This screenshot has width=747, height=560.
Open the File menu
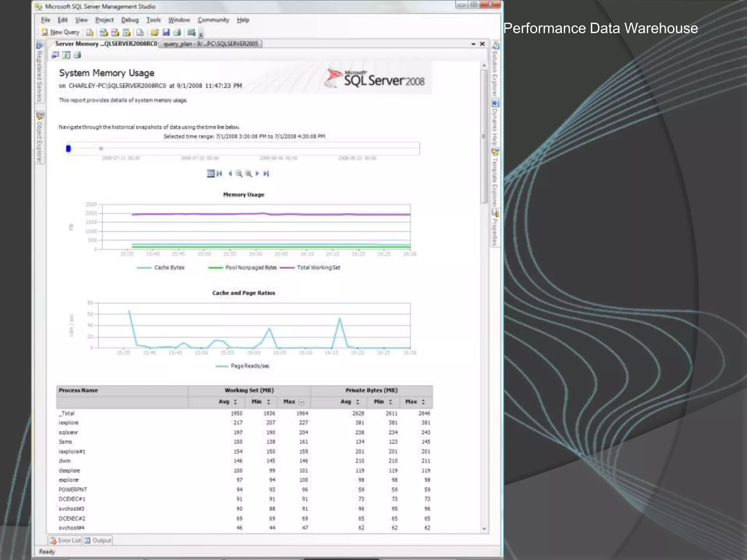46,20
